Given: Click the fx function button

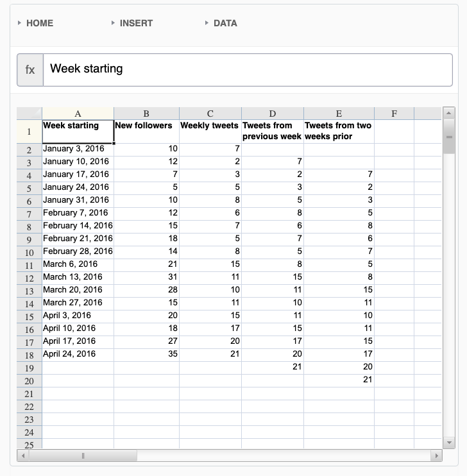Looking at the screenshot, I should click(30, 70).
